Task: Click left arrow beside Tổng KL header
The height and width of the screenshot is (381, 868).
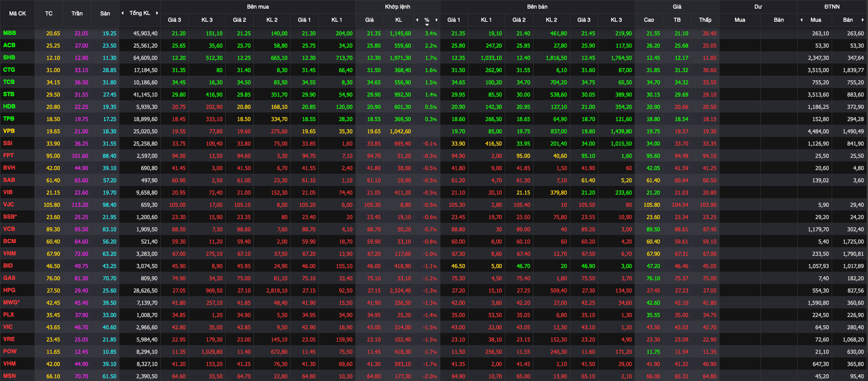Action: (x=123, y=13)
